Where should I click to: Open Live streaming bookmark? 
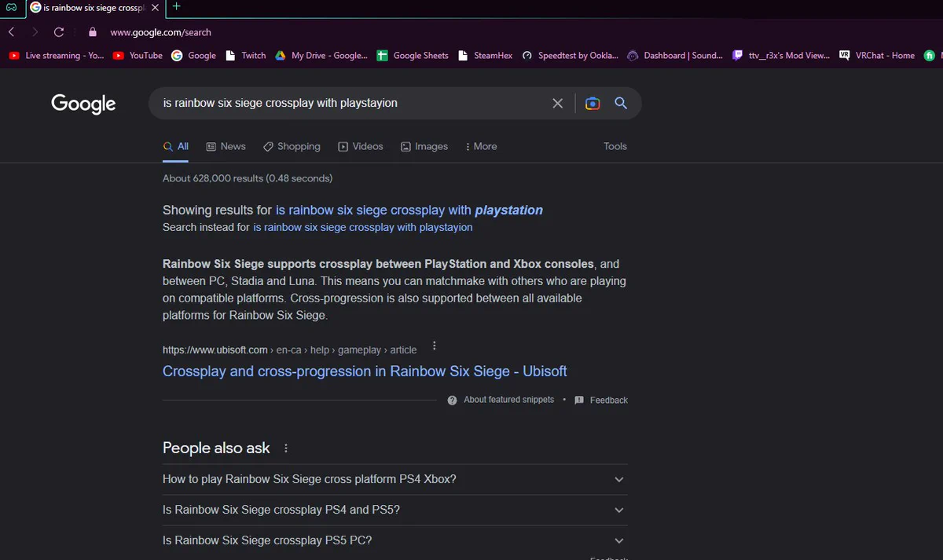click(56, 56)
